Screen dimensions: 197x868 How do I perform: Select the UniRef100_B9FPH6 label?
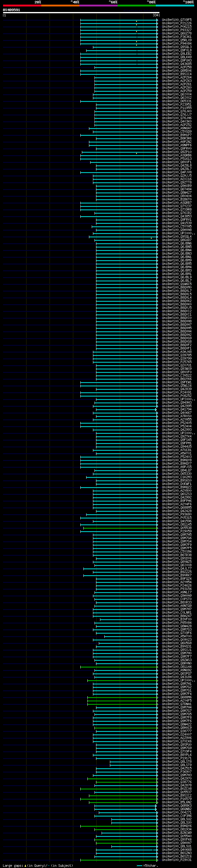pos(177,501)
